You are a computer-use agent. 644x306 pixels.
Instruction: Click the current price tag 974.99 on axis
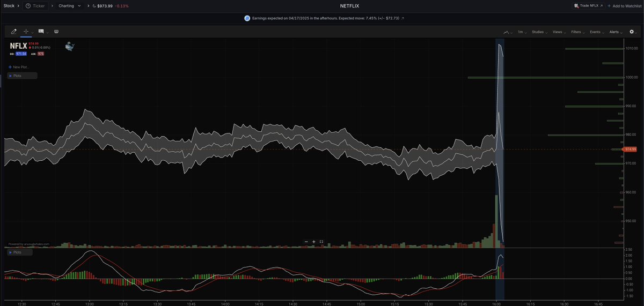pos(630,149)
